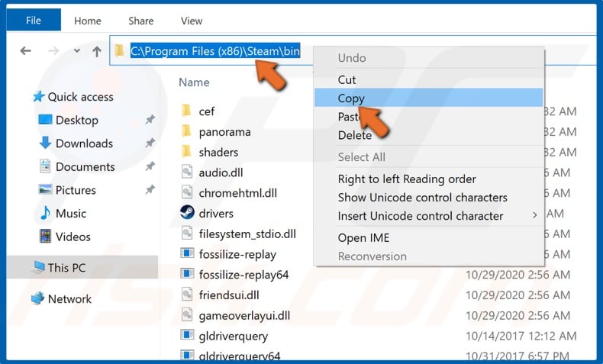This screenshot has height=364, width=603.
Task: Select the cef folder
Action: point(207,111)
